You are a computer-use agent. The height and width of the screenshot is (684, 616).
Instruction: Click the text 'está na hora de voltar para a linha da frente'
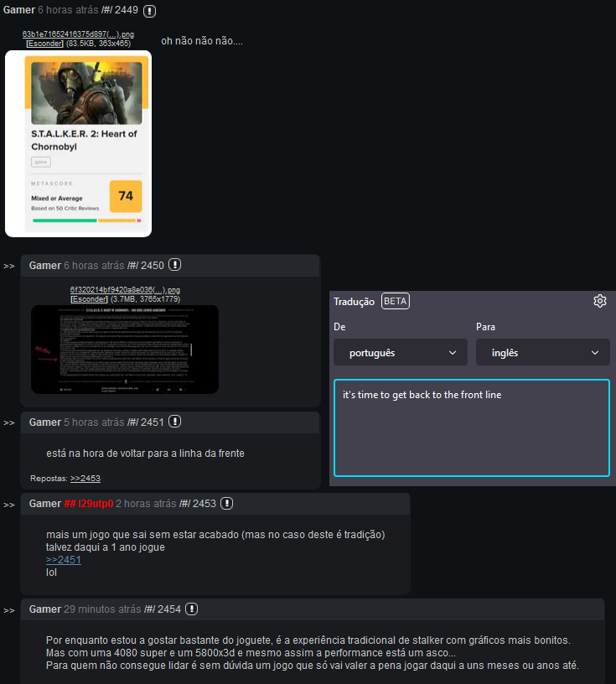(145, 453)
